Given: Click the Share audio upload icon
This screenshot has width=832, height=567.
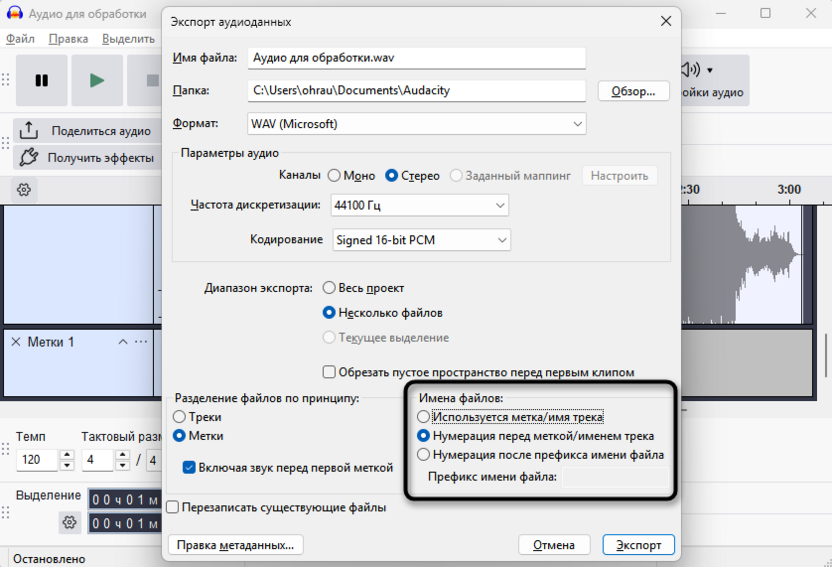Looking at the screenshot, I should pos(29,130).
